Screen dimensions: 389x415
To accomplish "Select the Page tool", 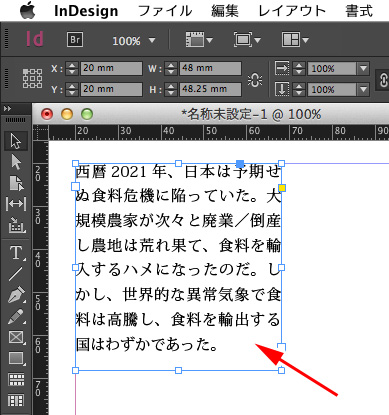I will coord(16,183).
